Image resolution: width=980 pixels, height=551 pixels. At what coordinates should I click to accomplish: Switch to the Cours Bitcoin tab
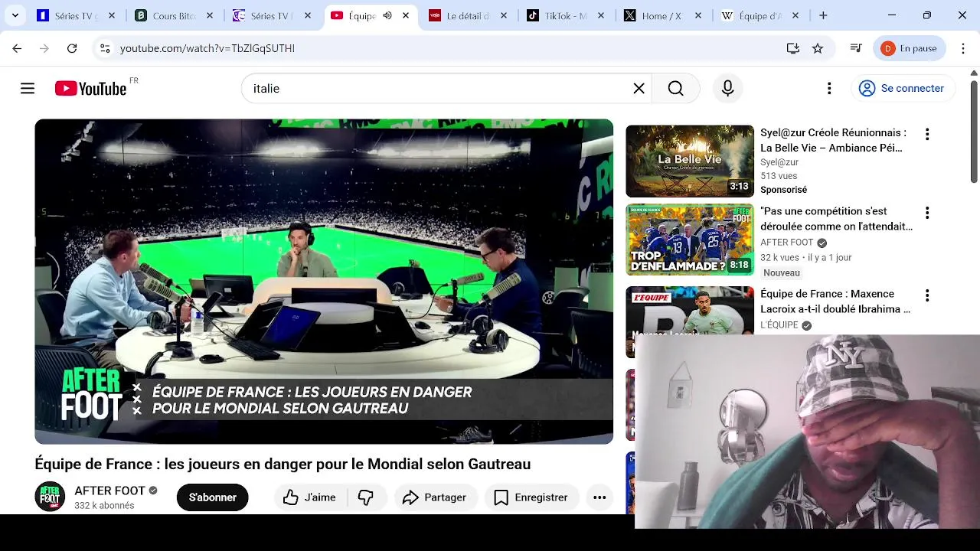(175, 15)
